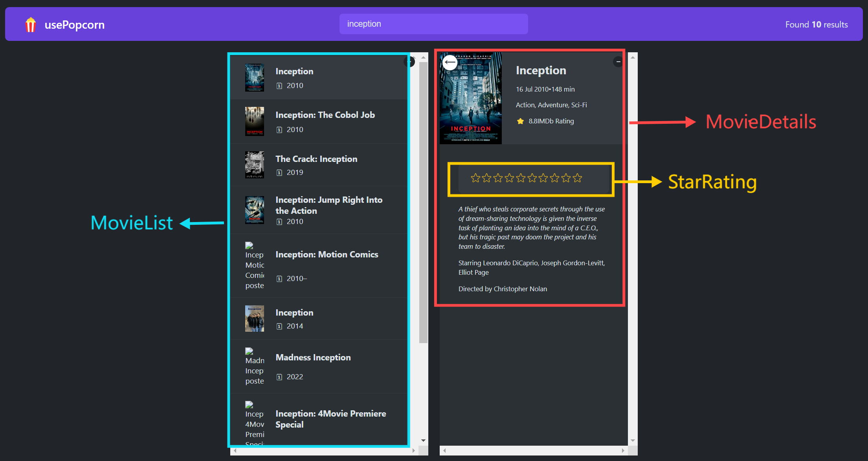
Task: Collapse the movie details box with minus button
Action: [x=618, y=62]
